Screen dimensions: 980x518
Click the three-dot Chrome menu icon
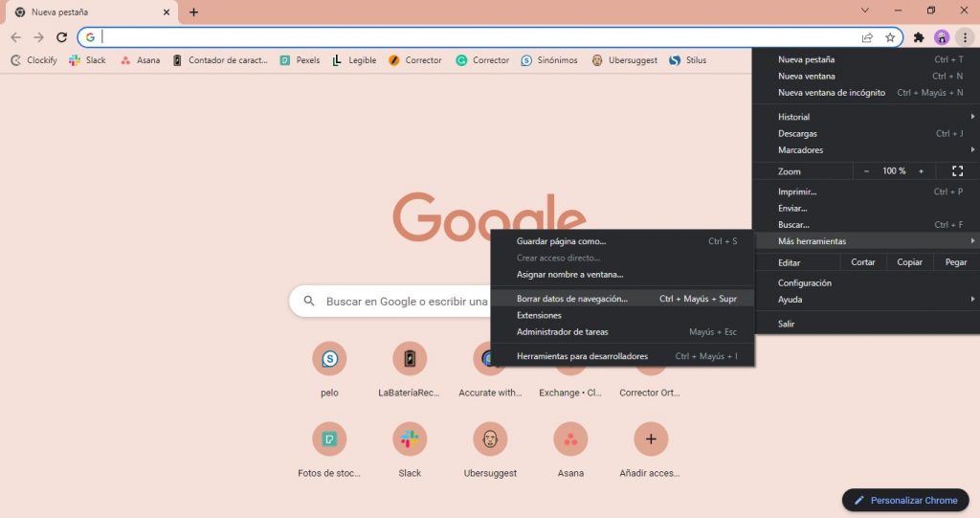tap(965, 37)
